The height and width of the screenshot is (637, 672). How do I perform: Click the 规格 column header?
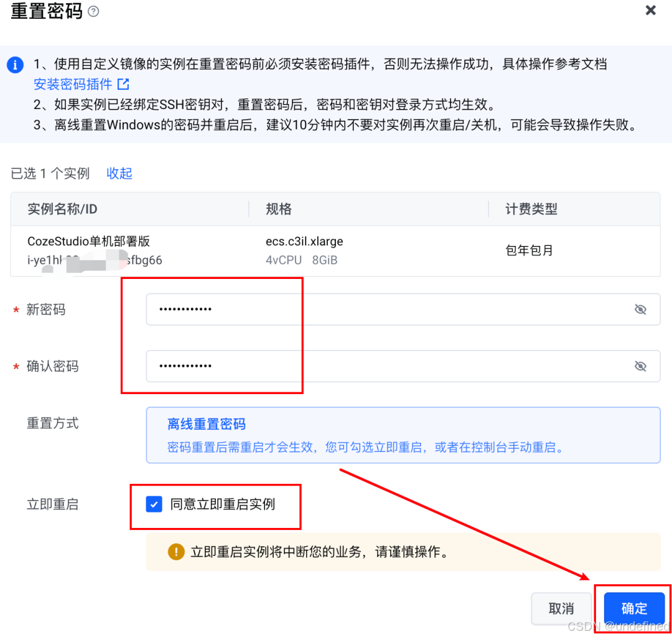tap(279, 209)
